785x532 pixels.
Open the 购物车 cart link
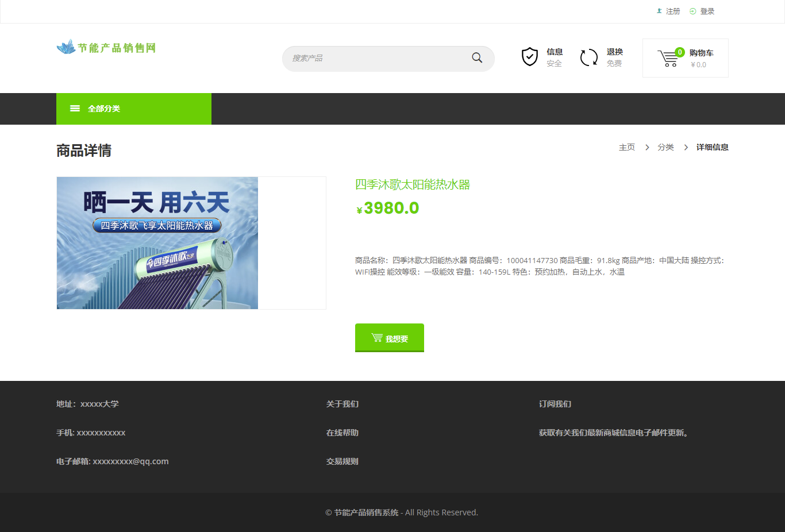coord(702,53)
